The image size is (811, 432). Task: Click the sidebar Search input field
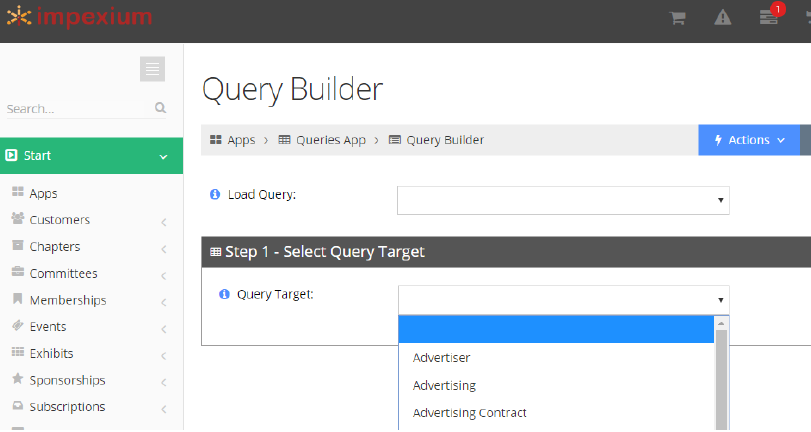79,109
